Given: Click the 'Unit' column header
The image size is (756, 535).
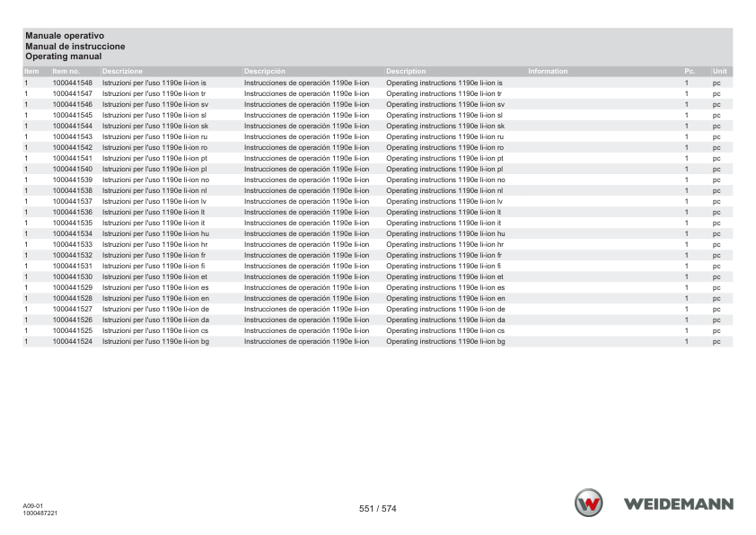Looking at the screenshot, I should click(x=720, y=71).
